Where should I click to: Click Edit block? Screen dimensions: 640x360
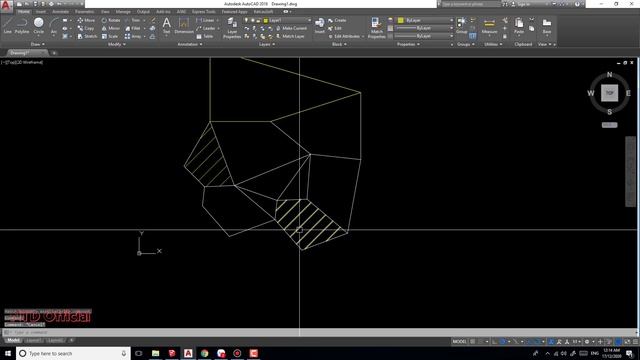335,28
